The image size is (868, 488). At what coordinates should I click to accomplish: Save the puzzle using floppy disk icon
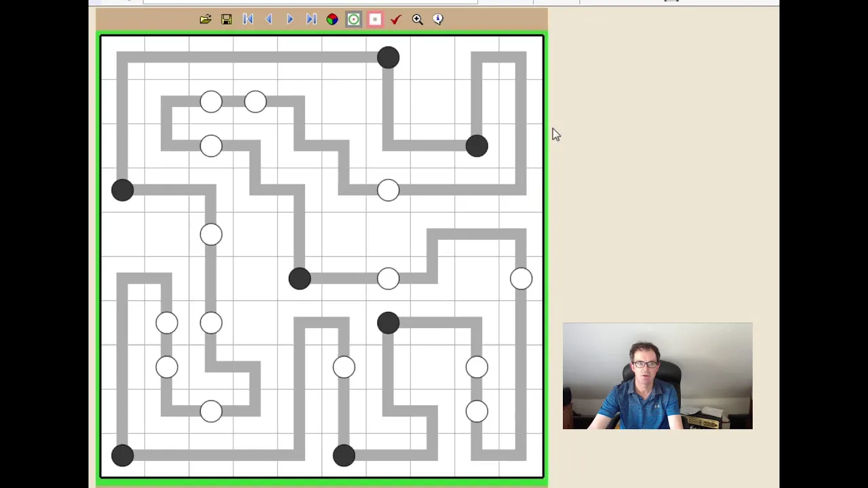pyautogui.click(x=226, y=20)
